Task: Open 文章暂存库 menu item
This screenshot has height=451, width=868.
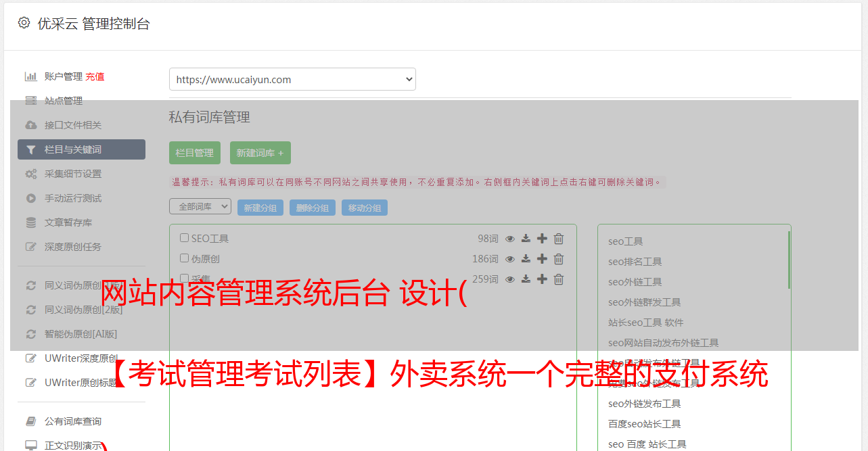Action: (68, 222)
